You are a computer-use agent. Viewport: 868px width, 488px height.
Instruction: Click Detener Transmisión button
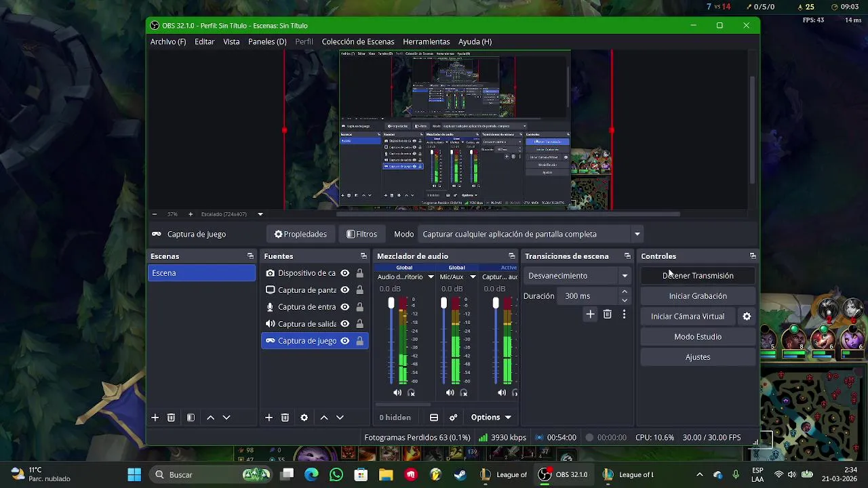coord(698,276)
